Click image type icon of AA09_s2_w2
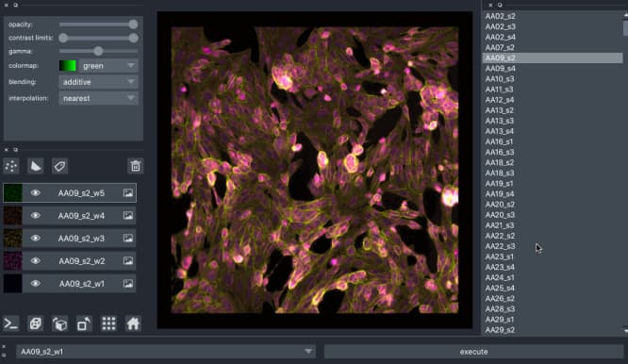This screenshot has width=628, height=364. pyautogui.click(x=128, y=261)
